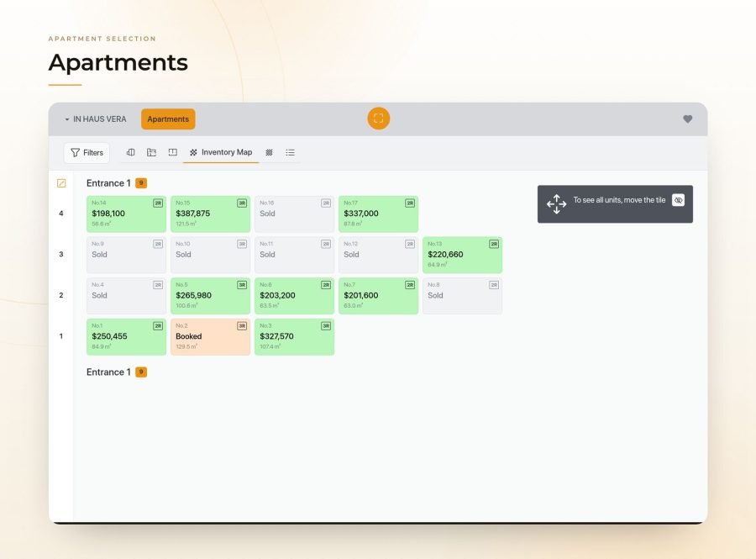Expand the IN HAUS VERA dropdown
The width and height of the screenshot is (756, 559).
[x=96, y=119]
